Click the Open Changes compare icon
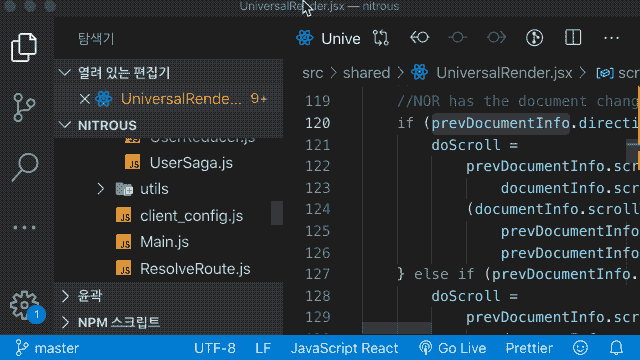The height and width of the screenshot is (360, 640). point(380,38)
